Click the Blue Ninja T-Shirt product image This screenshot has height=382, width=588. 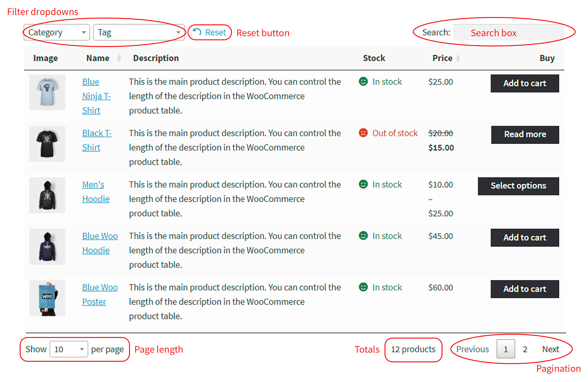[x=47, y=92]
